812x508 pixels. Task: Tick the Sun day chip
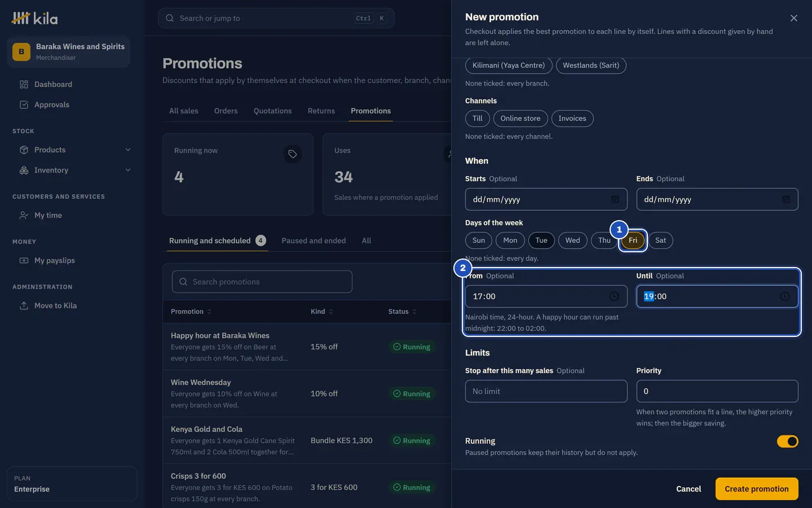[479, 240]
